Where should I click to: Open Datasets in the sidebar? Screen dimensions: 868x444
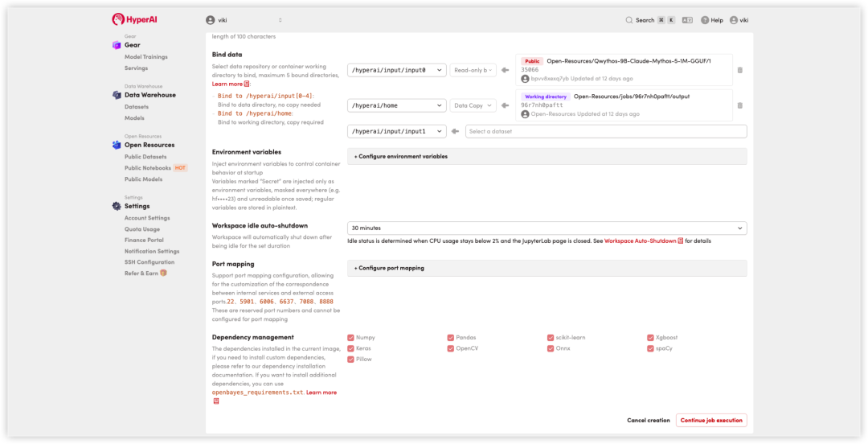(137, 106)
